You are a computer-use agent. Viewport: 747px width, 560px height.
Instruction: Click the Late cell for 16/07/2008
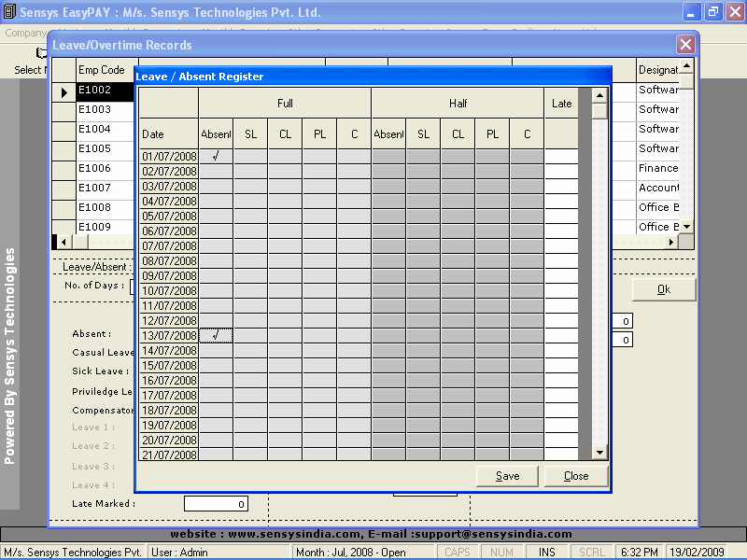[x=561, y=380]
